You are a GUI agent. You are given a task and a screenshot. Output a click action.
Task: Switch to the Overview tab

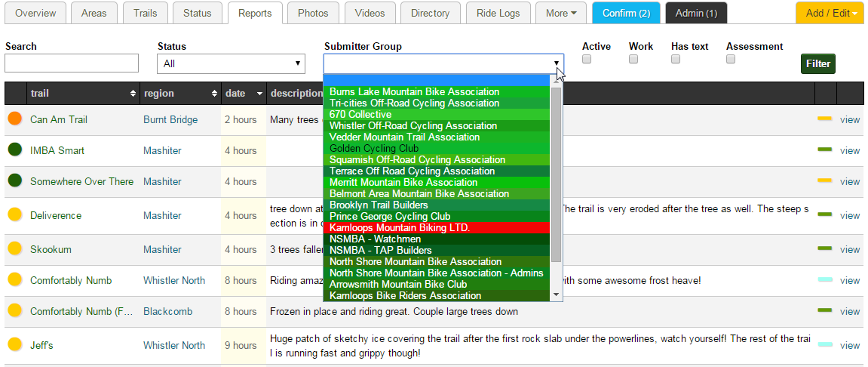point(35,14)
